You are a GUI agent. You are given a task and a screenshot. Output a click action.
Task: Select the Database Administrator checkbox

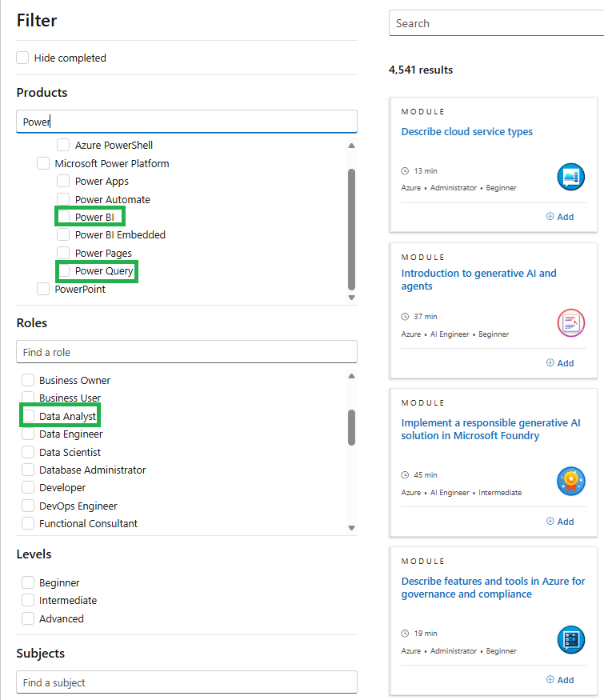pos(28,470)
